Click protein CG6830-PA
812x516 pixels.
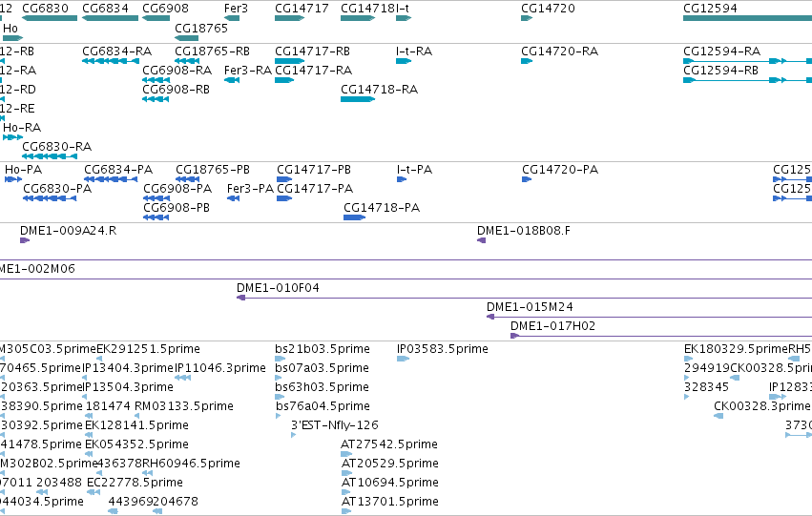(50, 198)
